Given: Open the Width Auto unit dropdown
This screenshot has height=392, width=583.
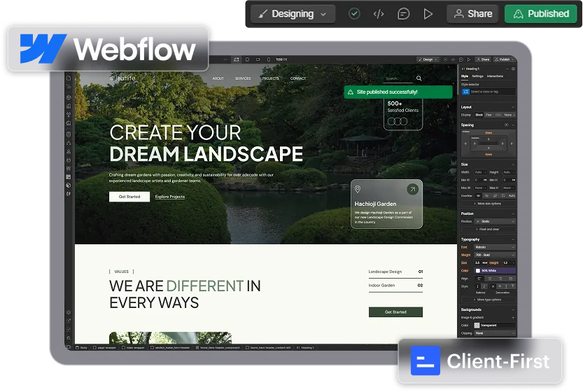Looking at the screenshot, I should coord(482,172).
